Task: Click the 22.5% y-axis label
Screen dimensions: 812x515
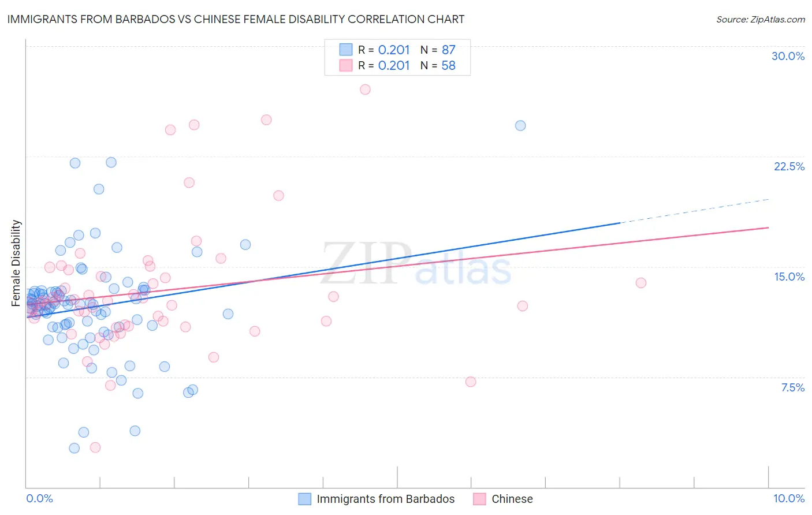Action: [x=789, y=166]
